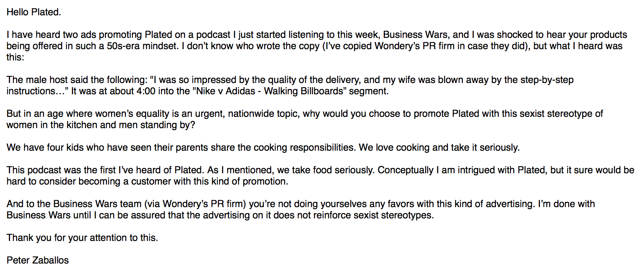Click the phrase "50s-era mindset"
The height and width of the screenshot is (274, 644).
pos(142,46)
